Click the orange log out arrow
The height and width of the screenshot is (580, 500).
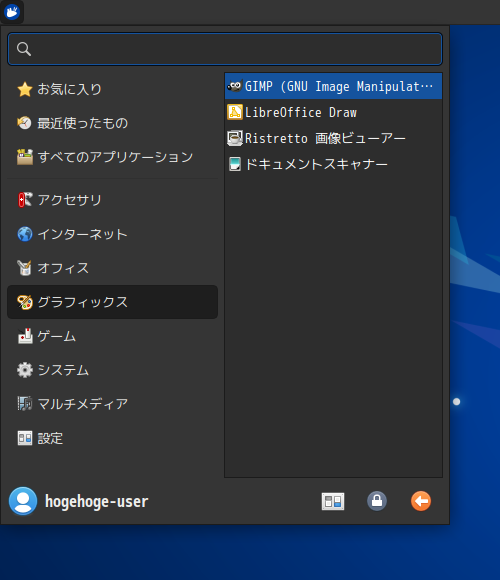coord(421,501)
